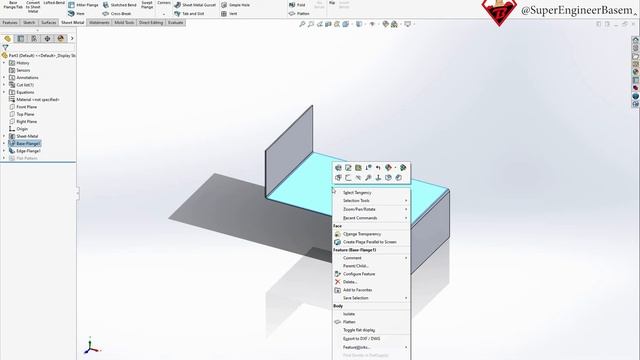Click Convert to Sheet Metal tool
The image size is (640, 360).
[x=33, y=7]
